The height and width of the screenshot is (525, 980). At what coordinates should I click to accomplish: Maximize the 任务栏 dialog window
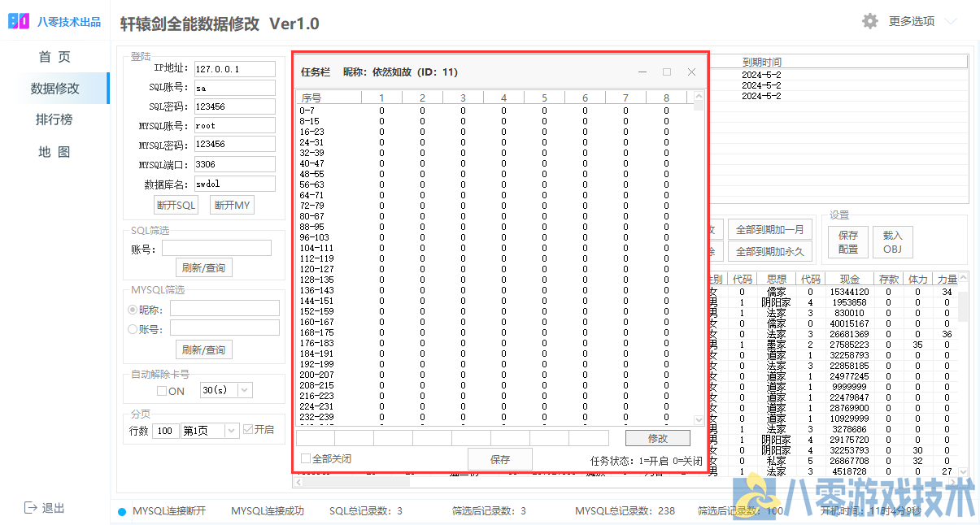tap(667, 72)
